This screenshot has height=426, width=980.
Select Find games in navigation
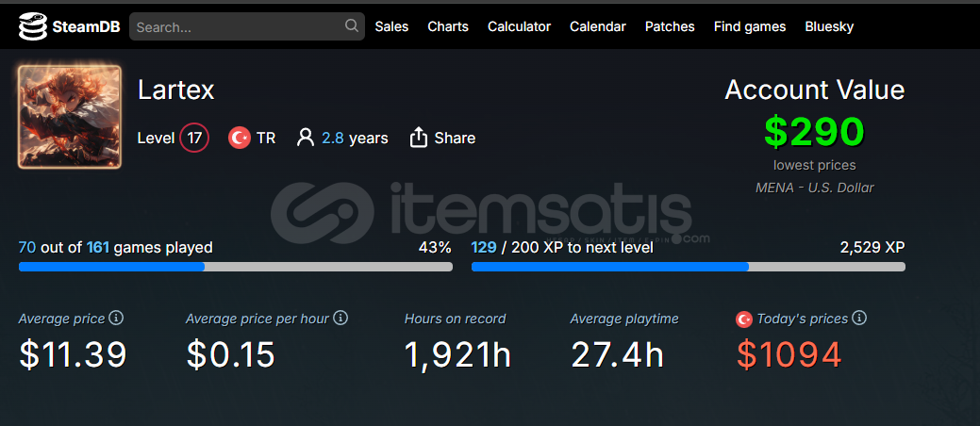(x=750, y=26)
